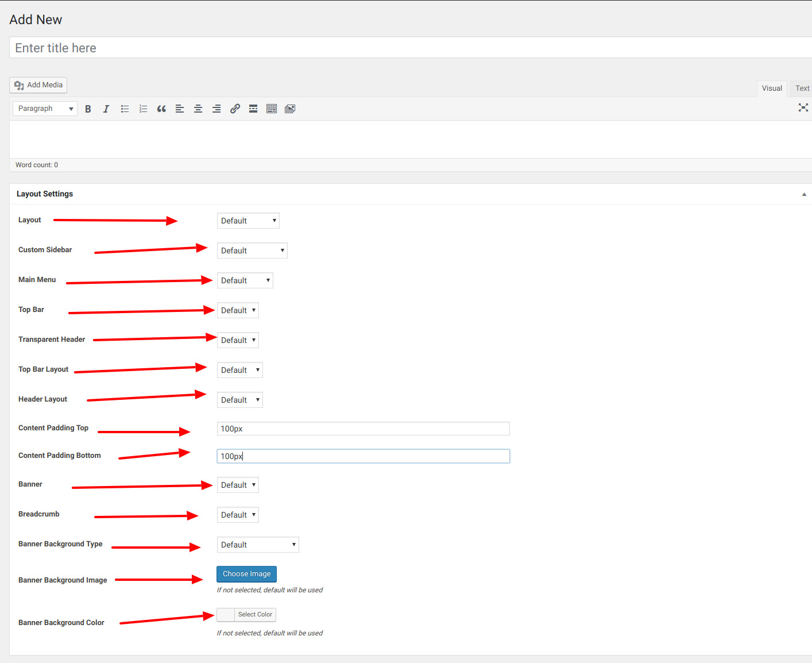The width and height of the screenshot is (812, 663).
Task: Switch to the Visual editor tab
Action: coord(772,88)
